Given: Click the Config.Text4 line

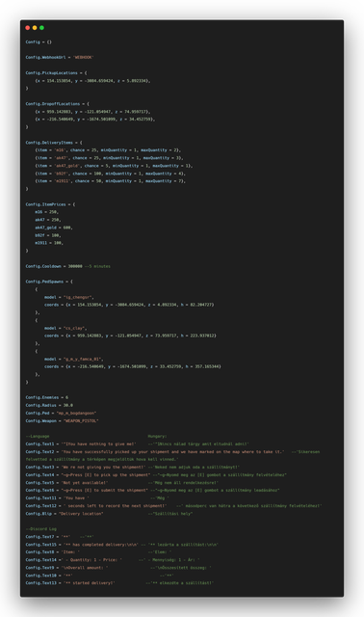Looking at the screenshot, I should click(156, 475).
